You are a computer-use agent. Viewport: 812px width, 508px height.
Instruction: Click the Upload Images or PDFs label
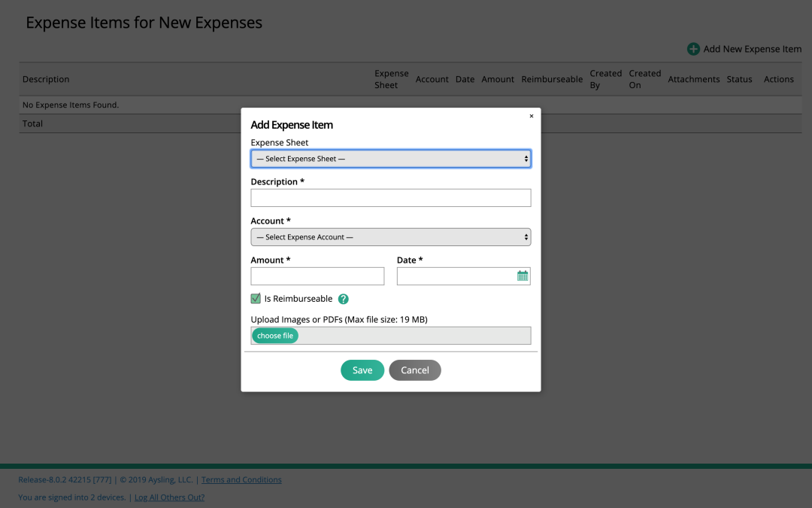pyautogui.click(x=339, y=319)
